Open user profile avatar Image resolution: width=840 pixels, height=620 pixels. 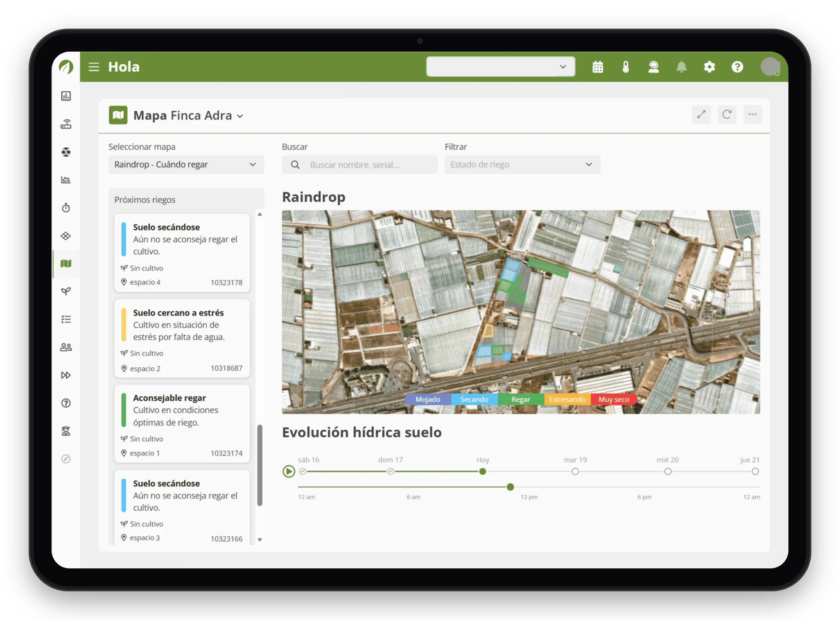(x=770, y=66)
